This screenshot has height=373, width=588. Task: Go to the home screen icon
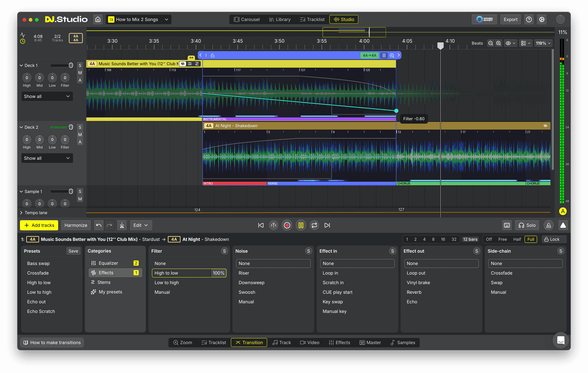[98, 19]
